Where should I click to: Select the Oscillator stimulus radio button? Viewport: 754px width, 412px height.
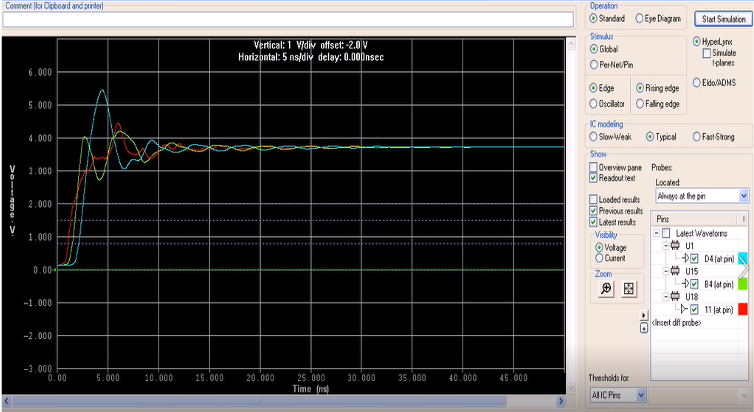[593, 103]
